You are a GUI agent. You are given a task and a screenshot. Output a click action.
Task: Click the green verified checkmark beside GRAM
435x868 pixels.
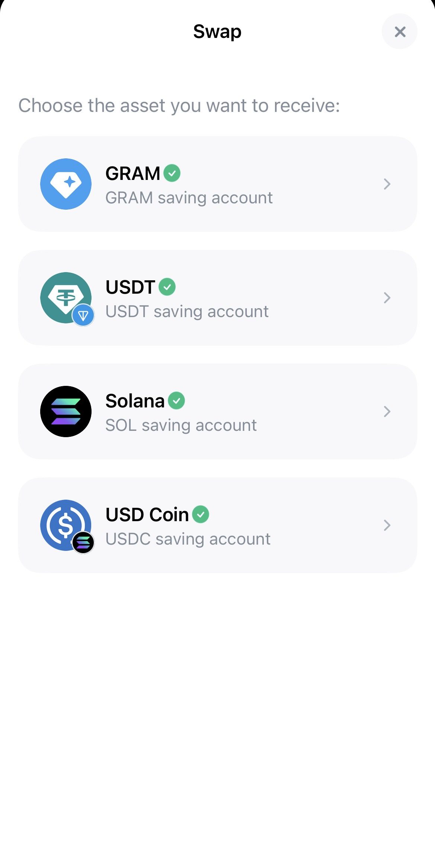click(x=172, y=173)
